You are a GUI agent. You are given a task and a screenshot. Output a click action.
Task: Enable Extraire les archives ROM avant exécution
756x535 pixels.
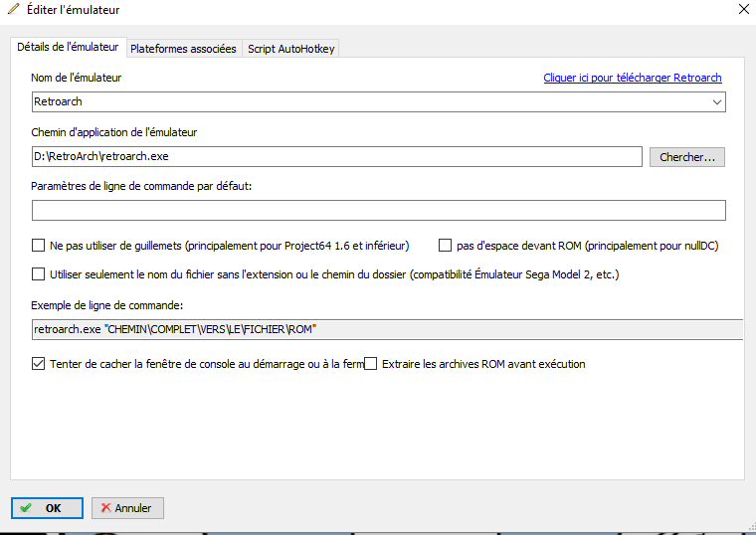(370, 363)
